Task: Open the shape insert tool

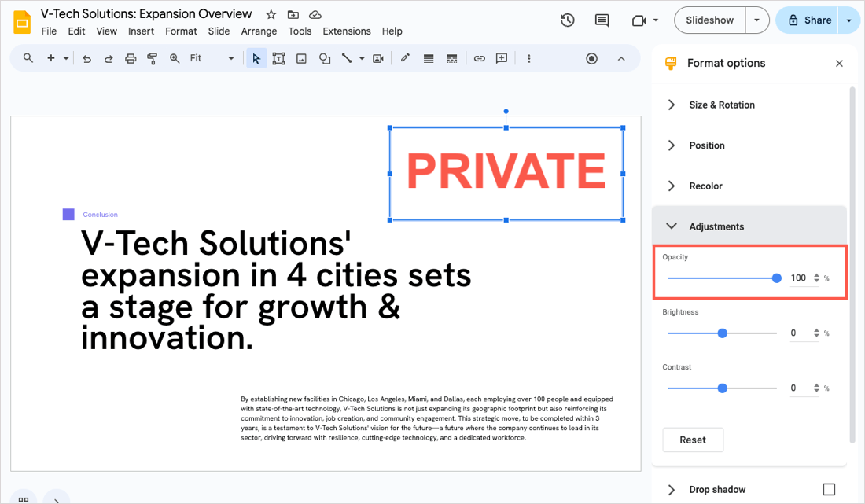Action: [324, 58]
